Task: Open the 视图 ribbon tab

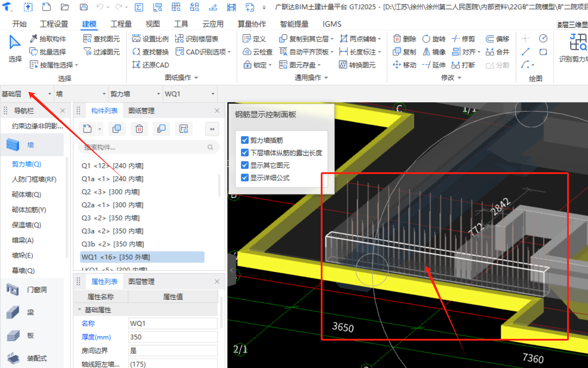Action: (x=152, y=24)
